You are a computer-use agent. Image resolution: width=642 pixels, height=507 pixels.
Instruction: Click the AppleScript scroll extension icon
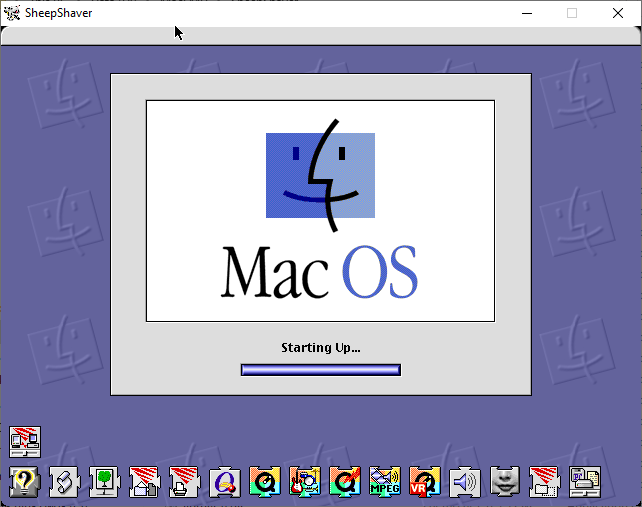click(x=64, y=482)
